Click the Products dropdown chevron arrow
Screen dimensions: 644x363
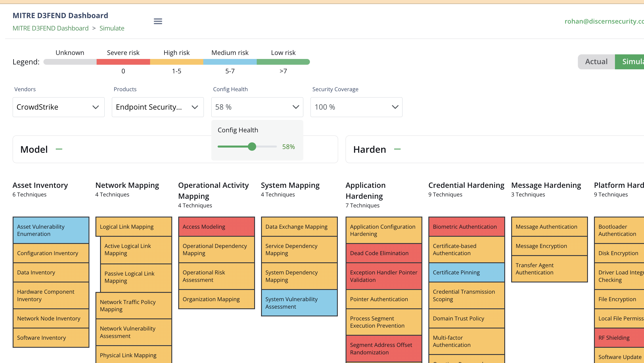(195, 107)
